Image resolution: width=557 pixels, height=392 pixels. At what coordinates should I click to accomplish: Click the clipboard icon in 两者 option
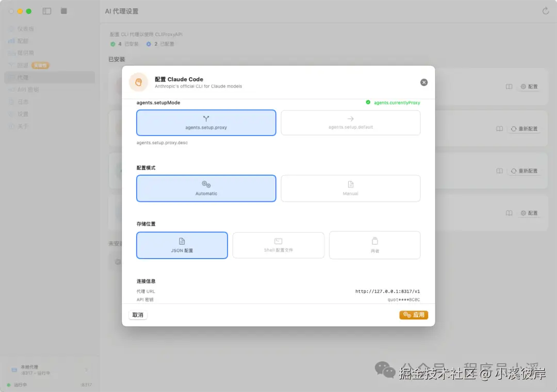[375, 241]
